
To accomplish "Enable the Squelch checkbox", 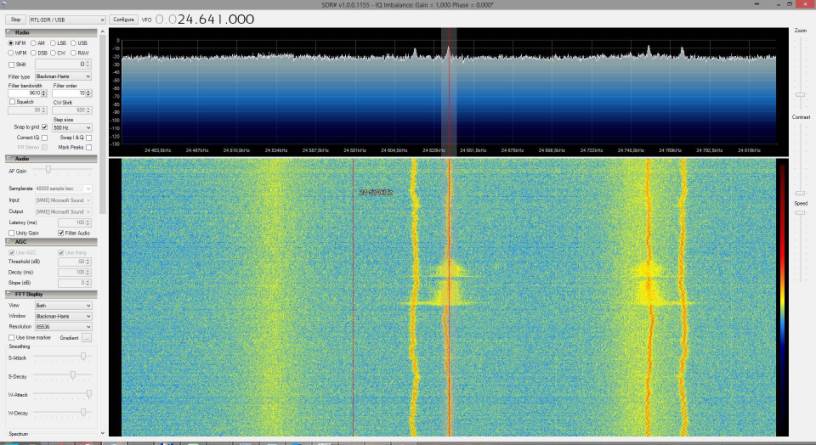I will pos(11,102).
